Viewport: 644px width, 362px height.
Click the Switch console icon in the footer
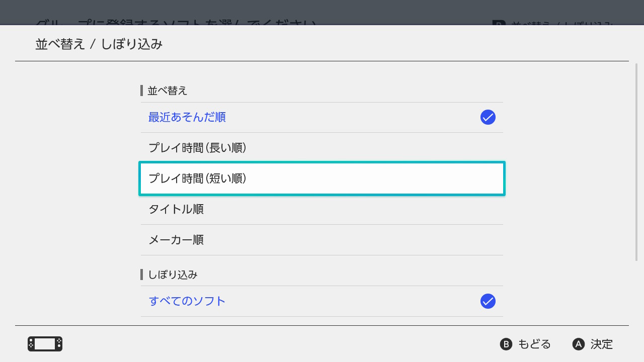tap(45, 344)
